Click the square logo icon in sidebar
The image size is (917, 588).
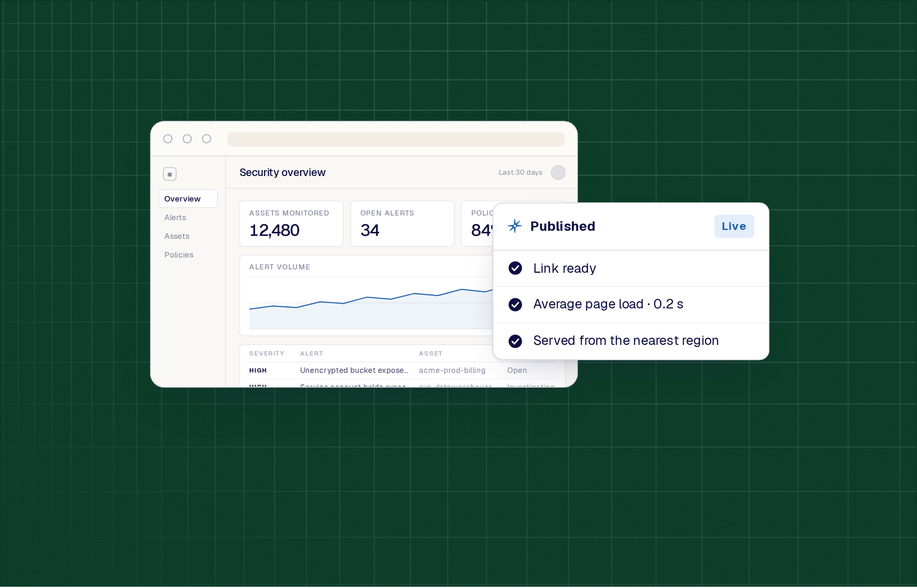pyautogui.click(x=170, y=174)
